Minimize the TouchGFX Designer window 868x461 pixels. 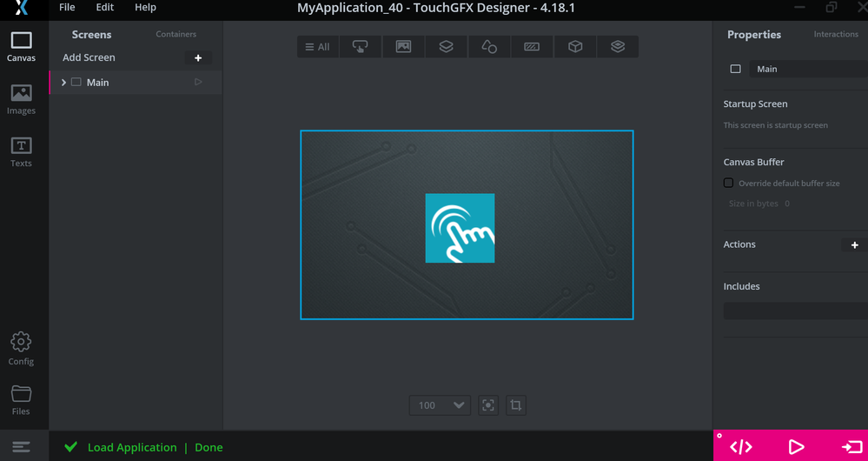[x=799, y=7]
